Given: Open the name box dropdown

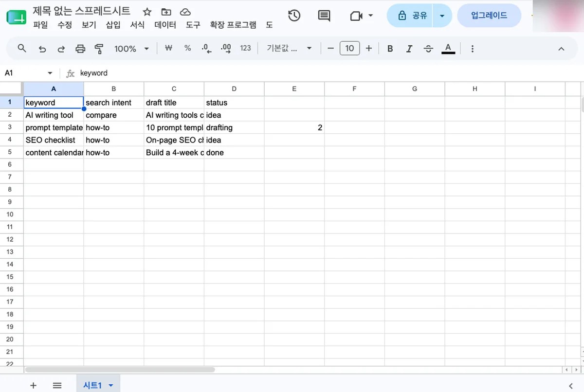Looking at the screenshot, I should pos(50,73).
